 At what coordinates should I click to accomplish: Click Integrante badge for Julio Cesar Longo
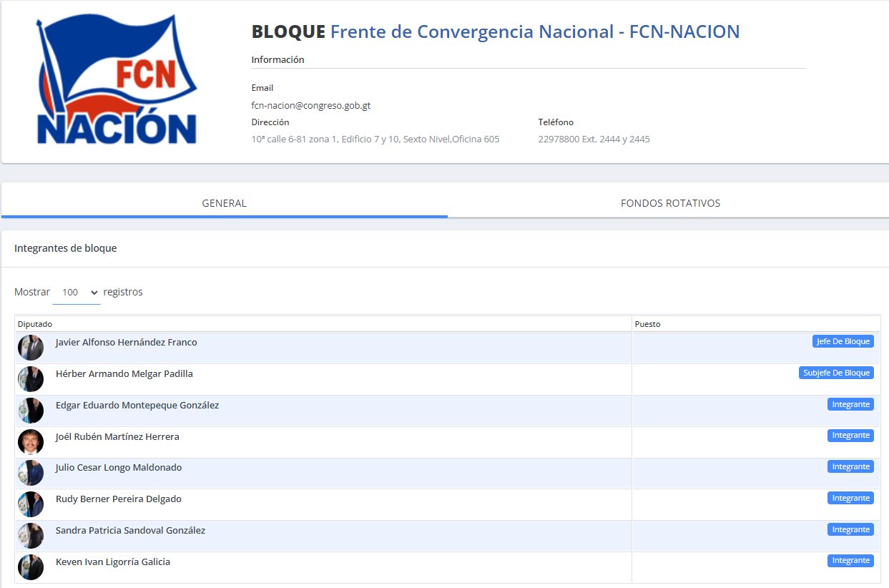(x=850, y=467)
